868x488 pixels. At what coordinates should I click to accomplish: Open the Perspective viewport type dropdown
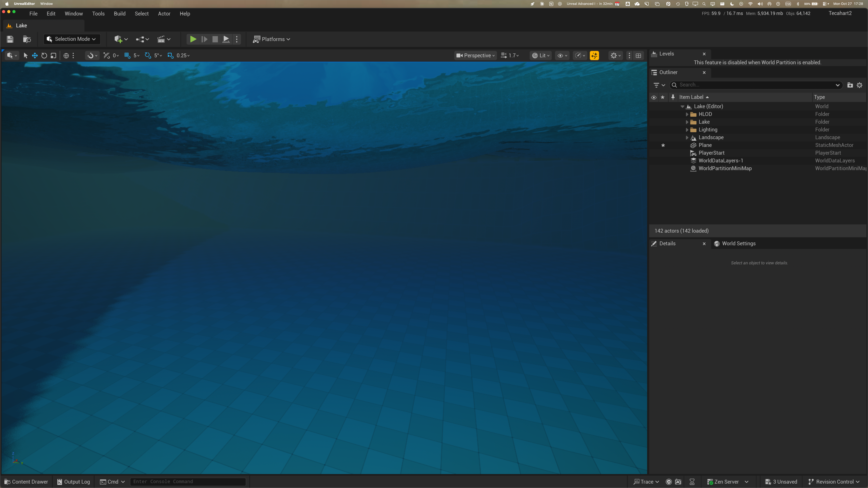[475, 56]
